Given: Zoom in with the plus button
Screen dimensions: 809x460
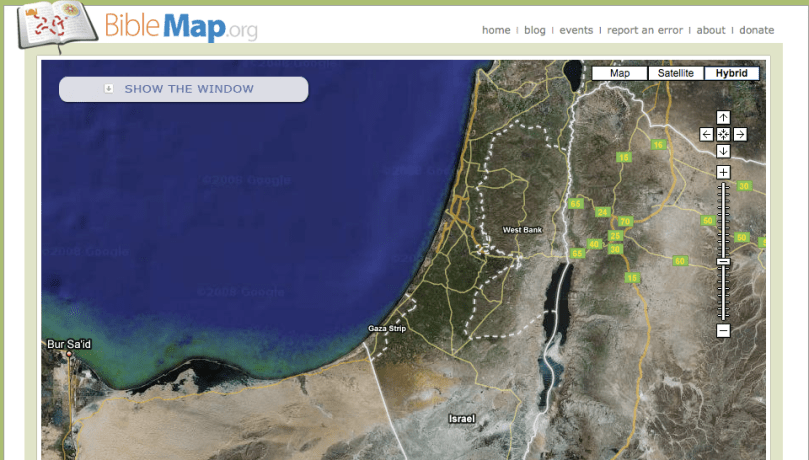Looking at the screenshot, I should [723, 172].
